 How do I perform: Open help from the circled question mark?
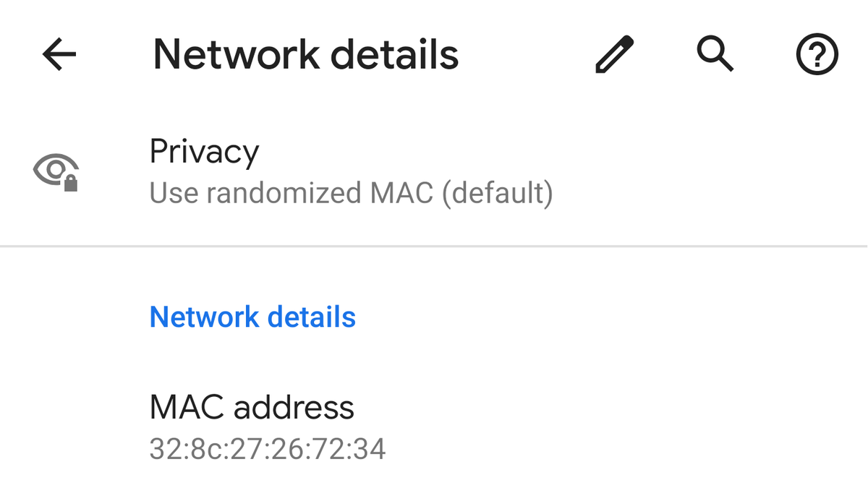tap(817, 53)
